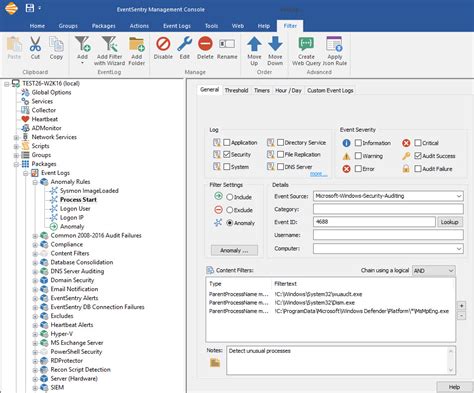Image resolution: width=474 pixels, height=393 pixels.
Task: Check the File Replication checkbox
Action: point(280,154)
